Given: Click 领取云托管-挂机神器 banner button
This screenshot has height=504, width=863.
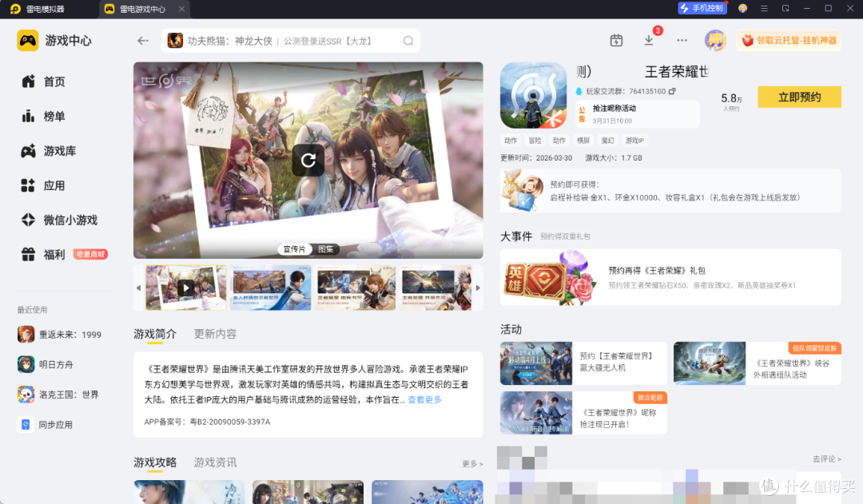Looking at the screenshot, I should point(789,40).
